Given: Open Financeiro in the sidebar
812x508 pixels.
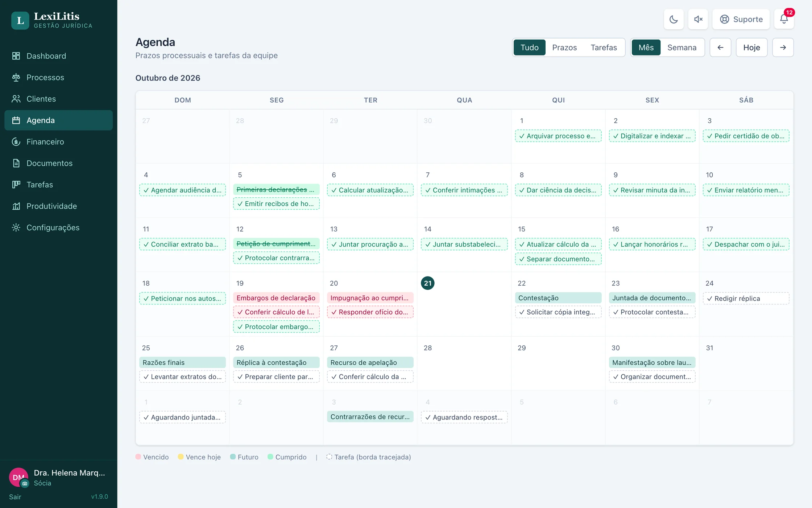Looking at the screenshot, I should point(58,142).
